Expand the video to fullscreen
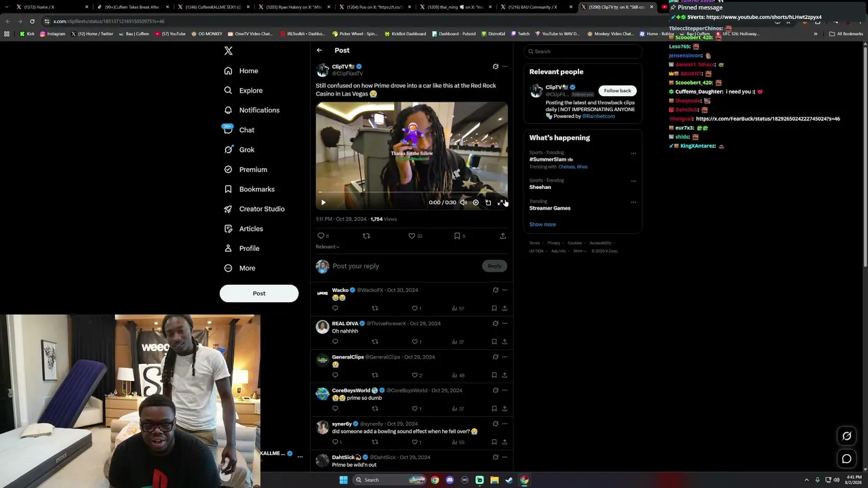Image resolution: width=868 pixels, height=488 pixels. pos(500,203)
